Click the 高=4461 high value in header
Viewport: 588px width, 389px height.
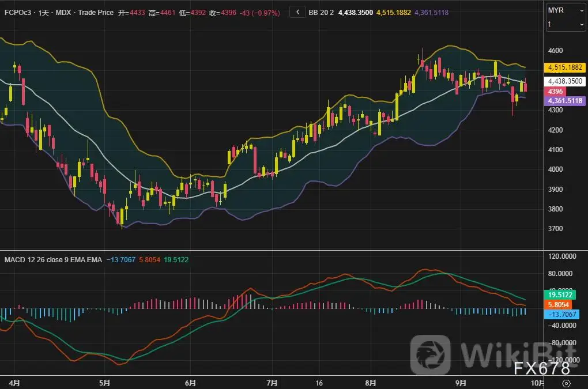161,13
